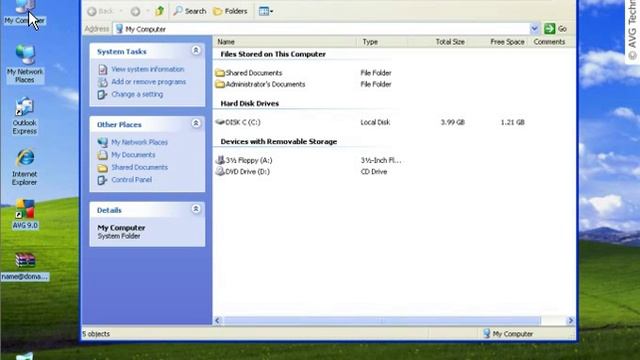640x360 pixels.
Task: Click Change a setting link
Action: [x=137, y=94]
